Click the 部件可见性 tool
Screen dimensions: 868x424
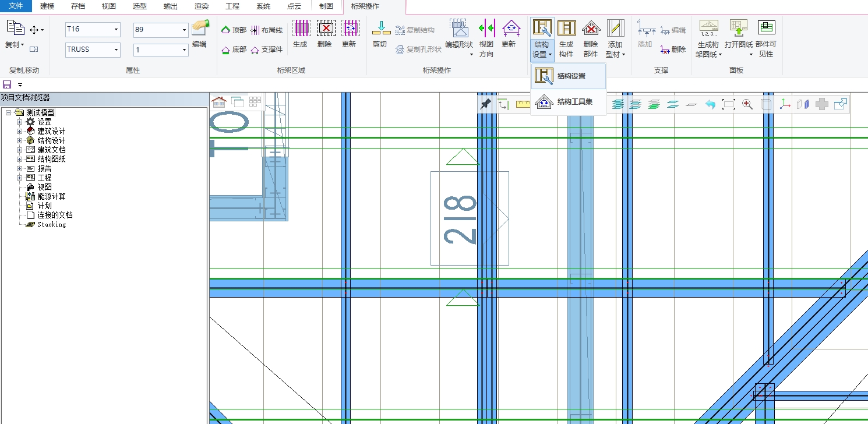click(x=766, y=38)
